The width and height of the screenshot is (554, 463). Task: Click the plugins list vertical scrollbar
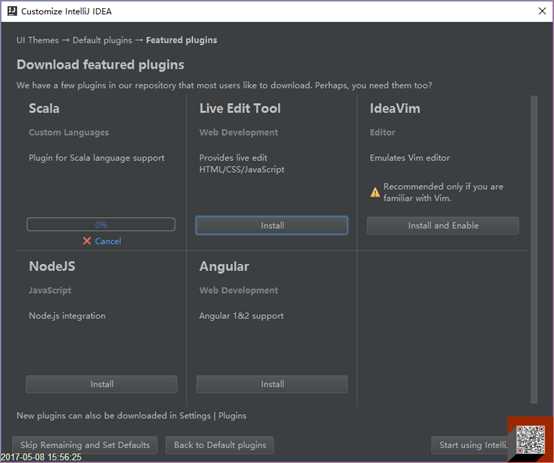click(x=534, y=249)
